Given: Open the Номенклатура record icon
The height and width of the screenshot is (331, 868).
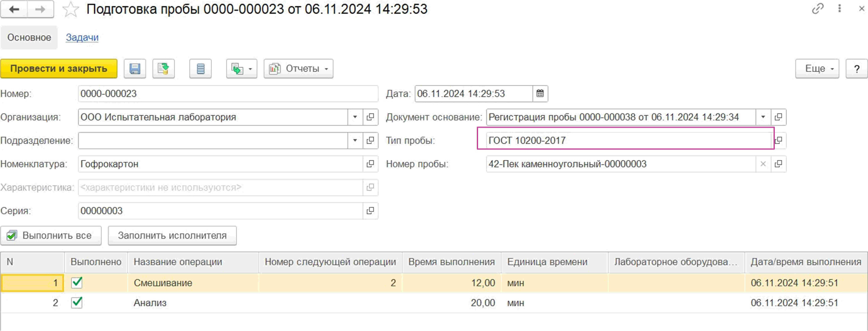Looking at the screenshot, I should pyautogui.click(x=370, y=164).
